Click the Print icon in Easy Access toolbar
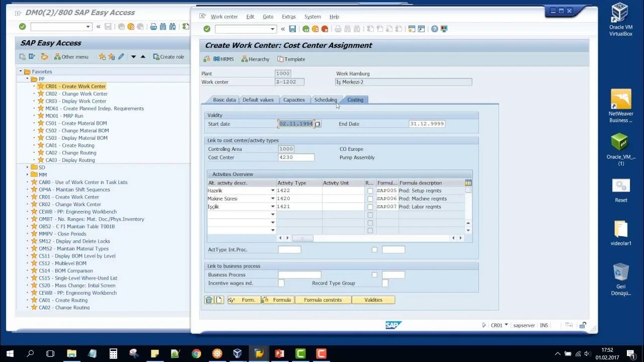This screenshot has width=644, height=362. pyautogui.click(x=153, y=27)
